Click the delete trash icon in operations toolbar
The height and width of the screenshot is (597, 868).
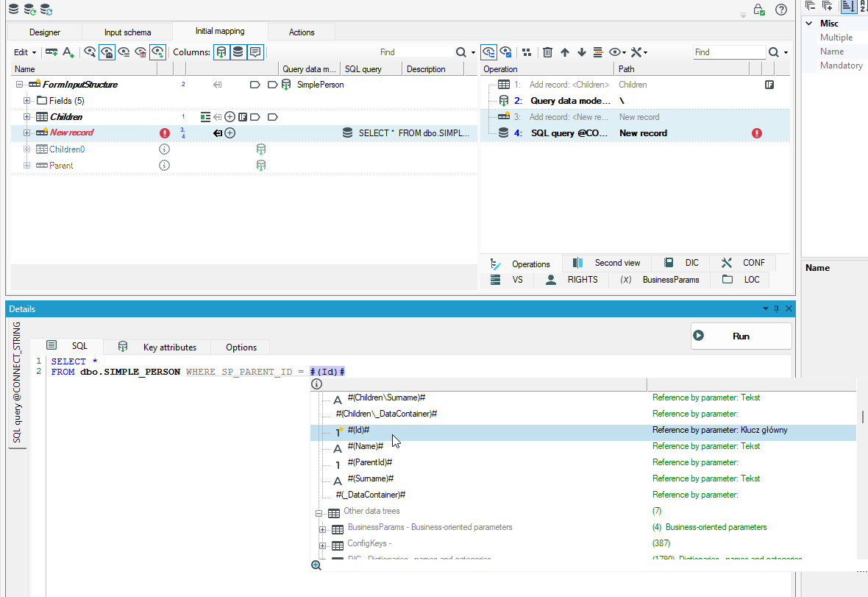point(547,52)
